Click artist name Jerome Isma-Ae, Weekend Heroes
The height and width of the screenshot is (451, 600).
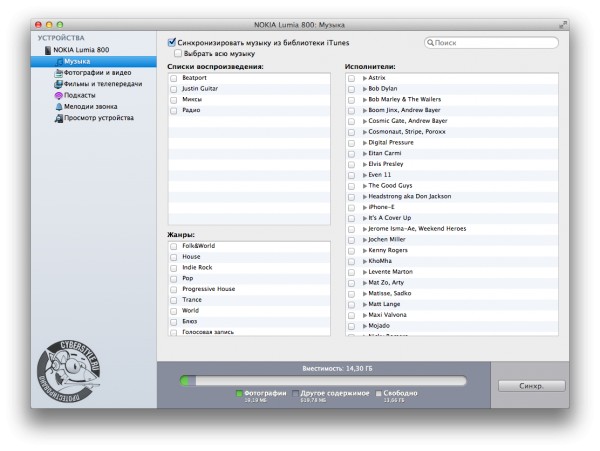pyautogui.click(x=417, y=229)
